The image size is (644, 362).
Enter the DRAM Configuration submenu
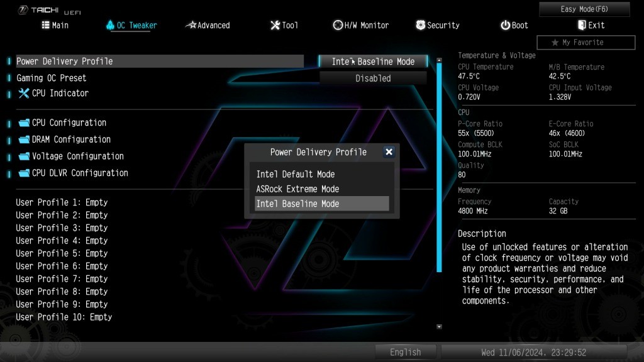(65, 140)
